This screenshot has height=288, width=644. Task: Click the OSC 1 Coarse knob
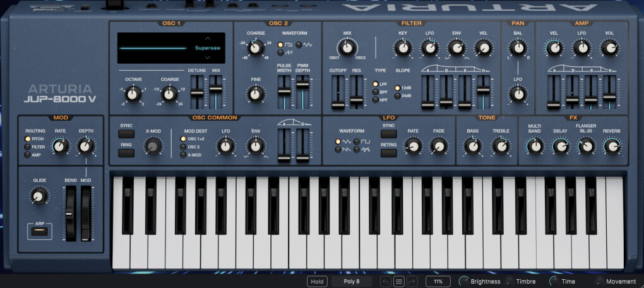click(169, 95)
